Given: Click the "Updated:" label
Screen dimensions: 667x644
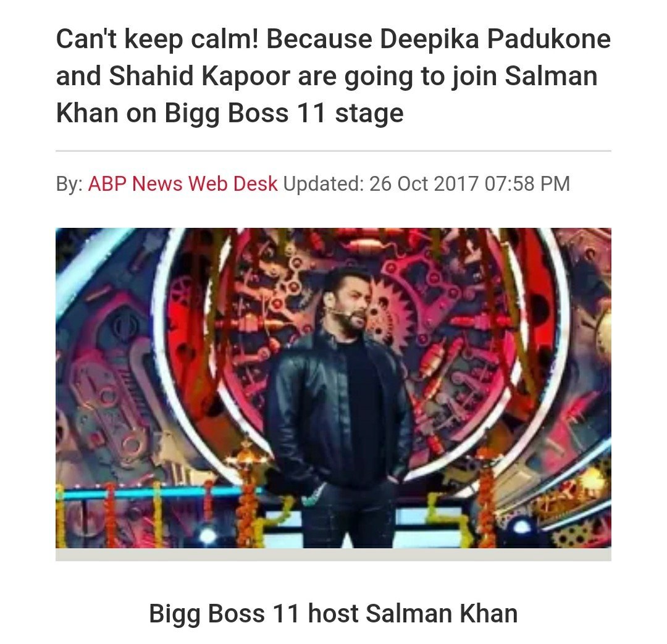Looking at the screenshot, I should [x=323, y=184].
